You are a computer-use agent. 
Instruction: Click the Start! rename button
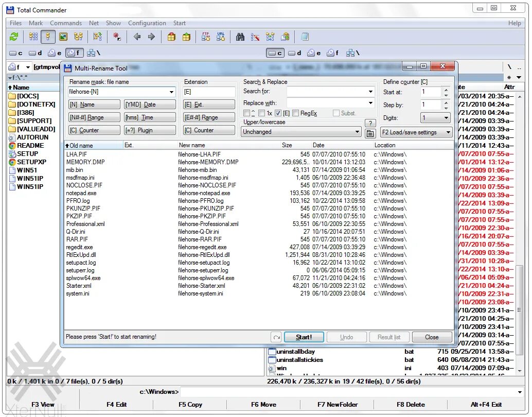[304, 337]
